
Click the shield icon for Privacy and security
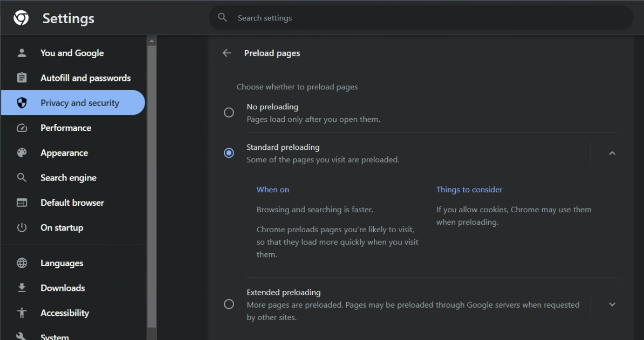point(22,103)
